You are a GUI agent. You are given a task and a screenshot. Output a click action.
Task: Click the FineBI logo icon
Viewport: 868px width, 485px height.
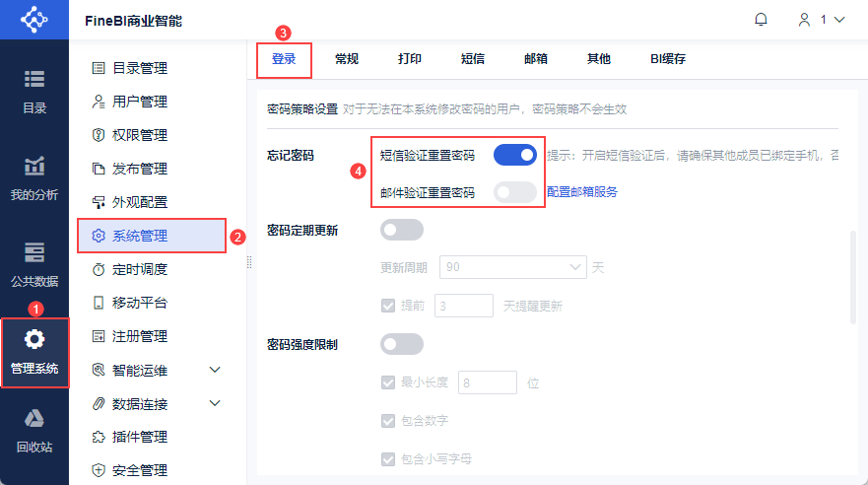point(34,20)
